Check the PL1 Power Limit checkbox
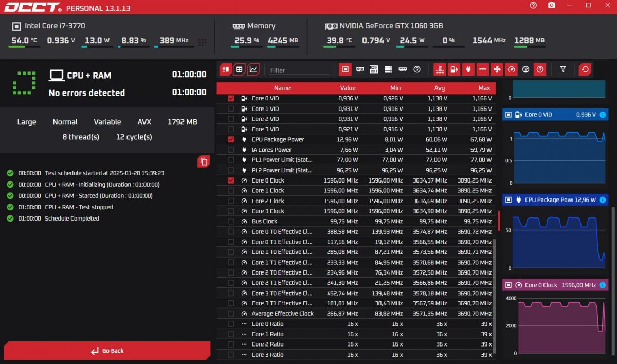The height and width of the screenshot is (364, 617). click(x=231, y=160)
